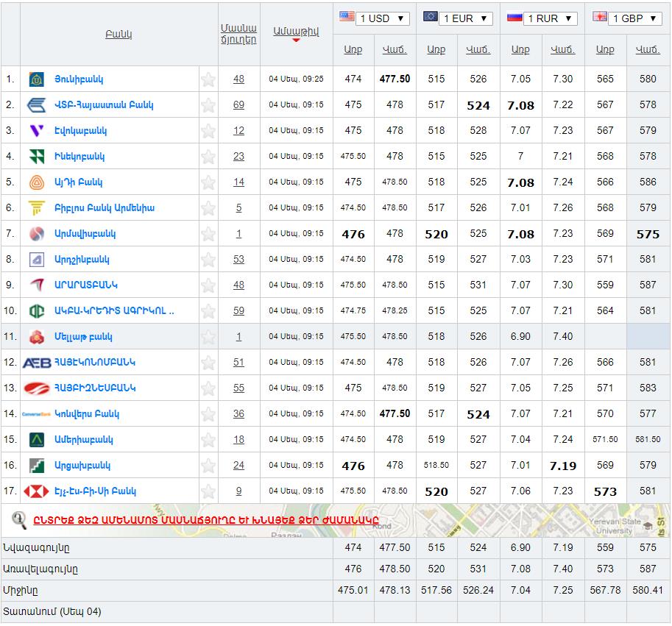This screenshot has width=672, height=626.
Task: Click the Inecobank green logo
Action: [x=36, y=157]
